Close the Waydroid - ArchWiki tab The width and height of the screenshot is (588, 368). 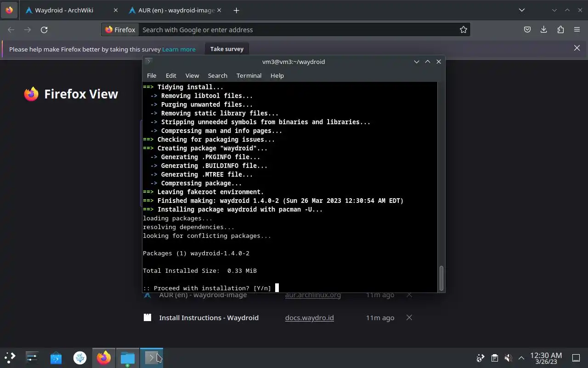coord(116,10)
